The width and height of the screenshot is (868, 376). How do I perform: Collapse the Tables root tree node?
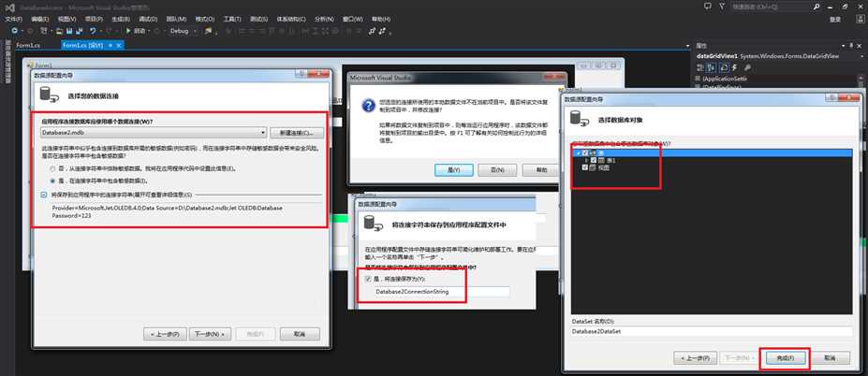pyautogui.click(x=578, y=153)
